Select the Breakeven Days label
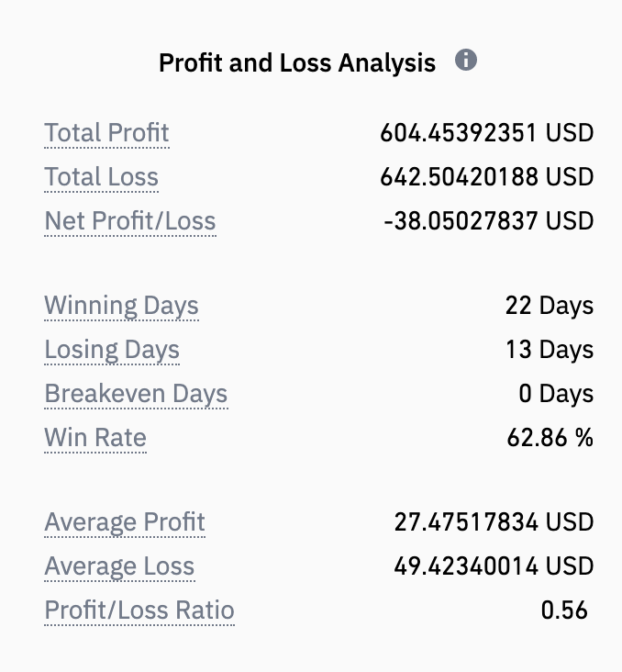 (x=136, y=394)
